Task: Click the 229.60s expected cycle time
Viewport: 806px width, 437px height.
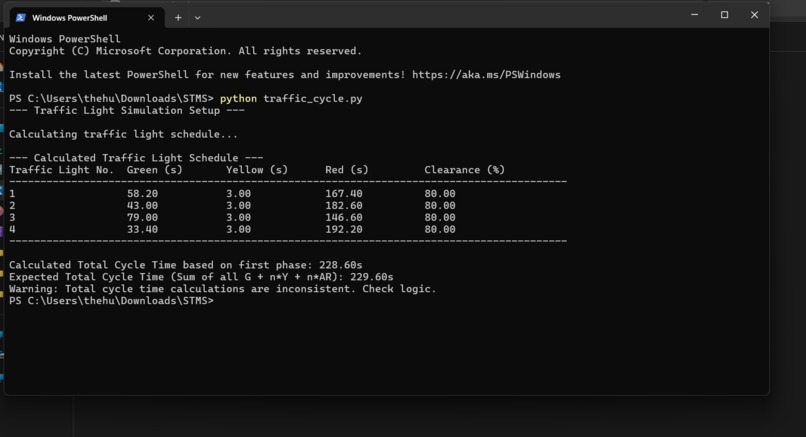Action: click(x=372, y=277)
